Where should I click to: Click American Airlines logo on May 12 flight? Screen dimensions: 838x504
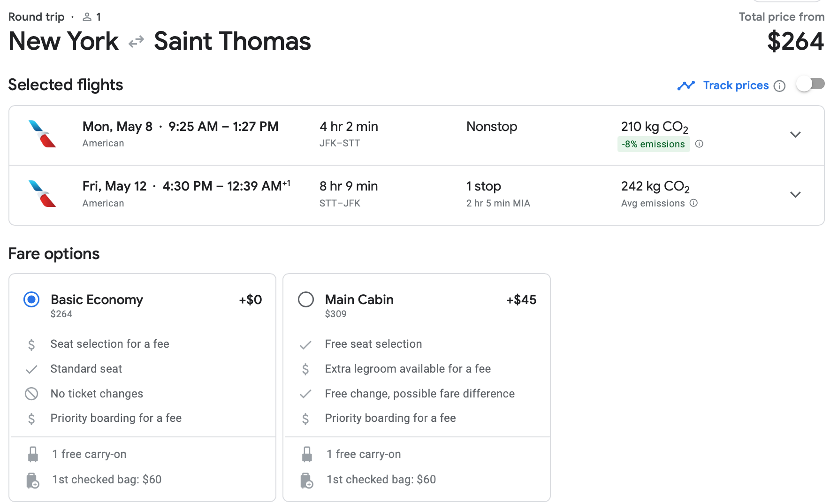pos(42,194)
